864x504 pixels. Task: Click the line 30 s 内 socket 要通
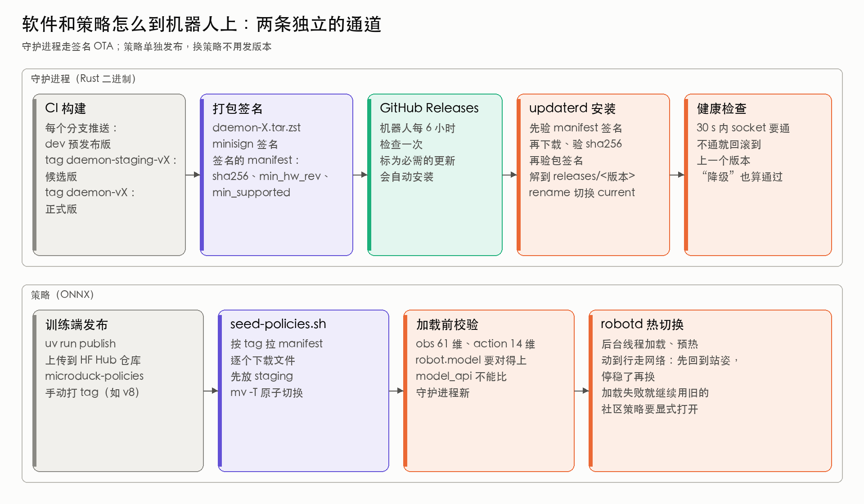[x=743, y=128]
